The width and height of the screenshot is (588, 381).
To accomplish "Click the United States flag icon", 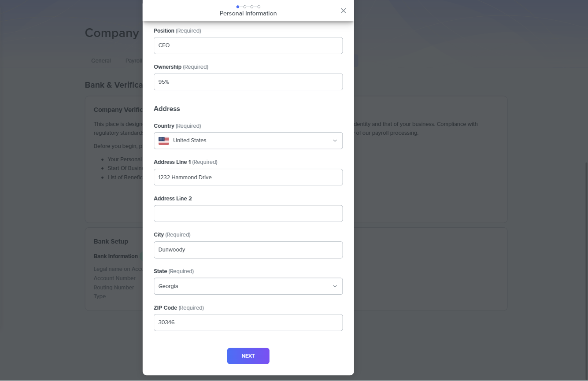I will pyautogui.click(x=164, y=141).
